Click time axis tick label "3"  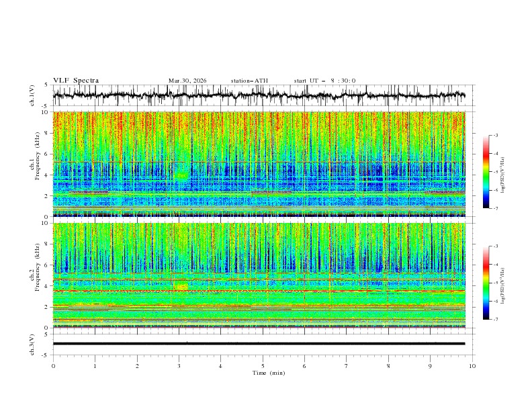coord(179,366)
